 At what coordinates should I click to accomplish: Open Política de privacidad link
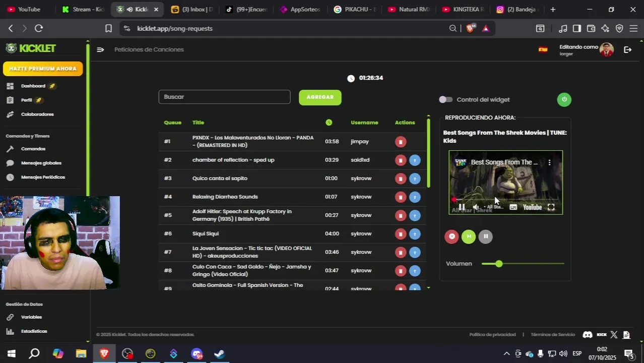(492, 335)
